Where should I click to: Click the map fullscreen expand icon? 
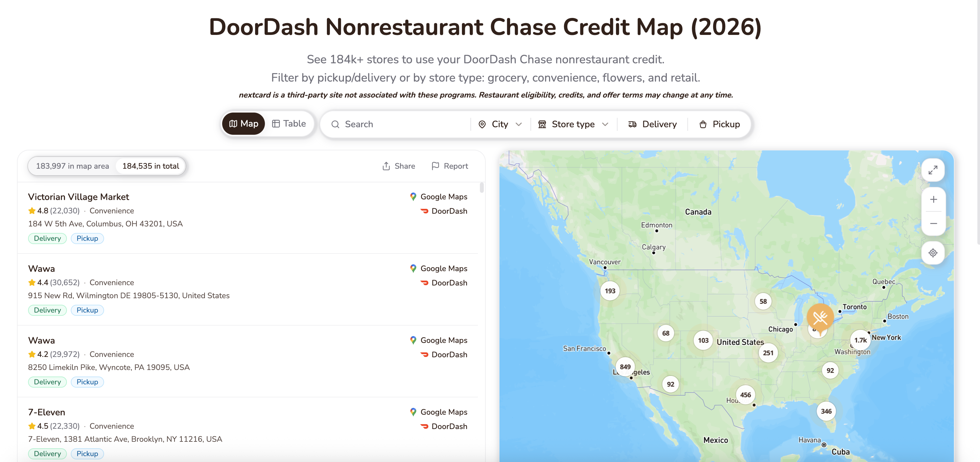[933, 170]
